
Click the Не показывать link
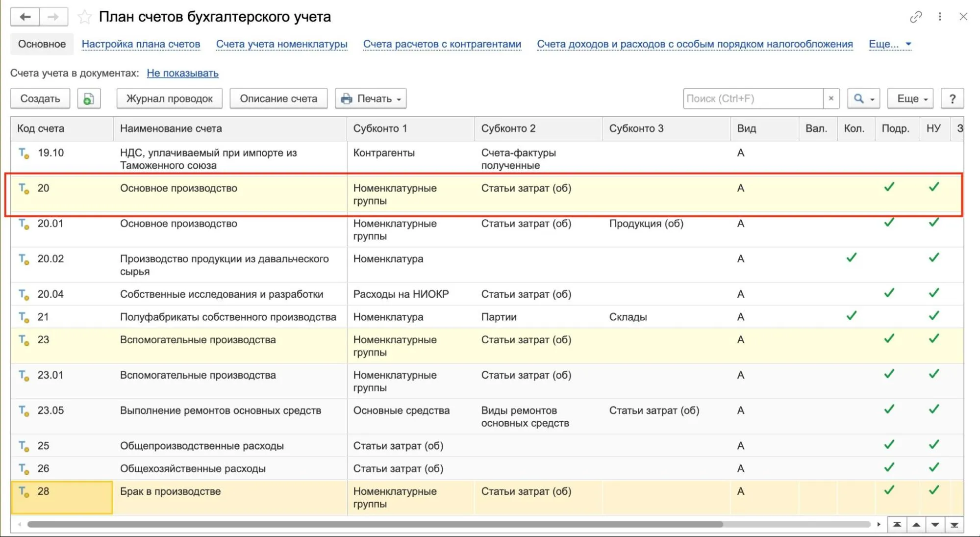(182, 73)
